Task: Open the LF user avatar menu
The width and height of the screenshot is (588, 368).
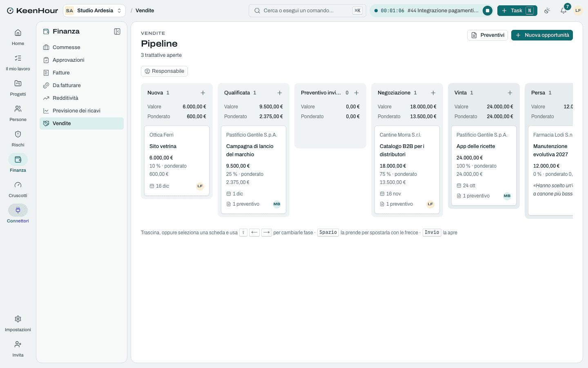Action: pyautogui.click(x=578, y=11)
